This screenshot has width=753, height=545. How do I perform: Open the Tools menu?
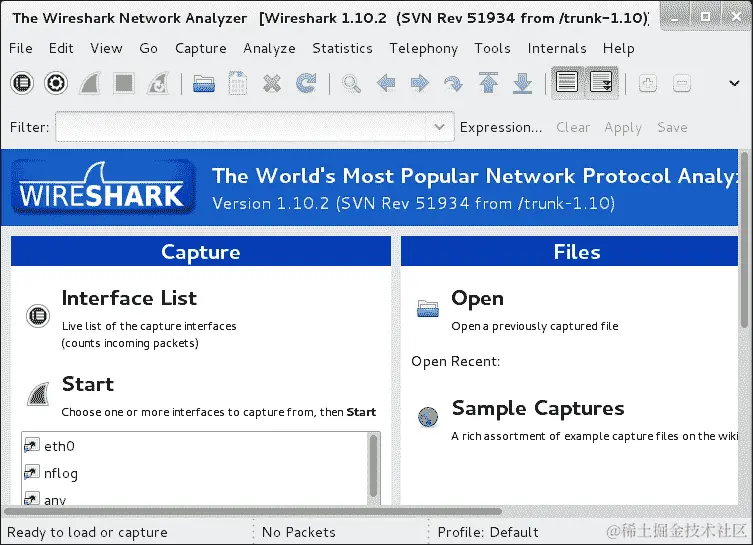[x=492, y=48]
